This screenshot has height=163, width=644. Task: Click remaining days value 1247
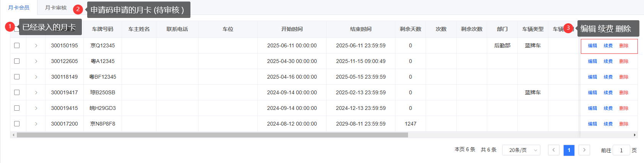pyautogui.click(x=410, y=124)
